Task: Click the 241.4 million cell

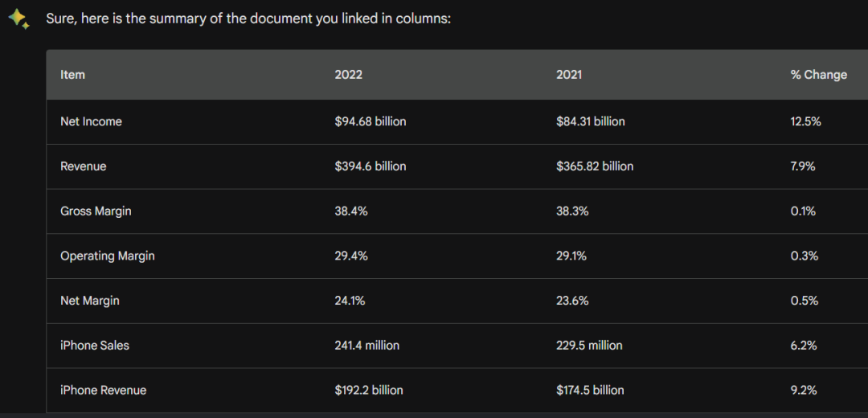Action: 366,346
